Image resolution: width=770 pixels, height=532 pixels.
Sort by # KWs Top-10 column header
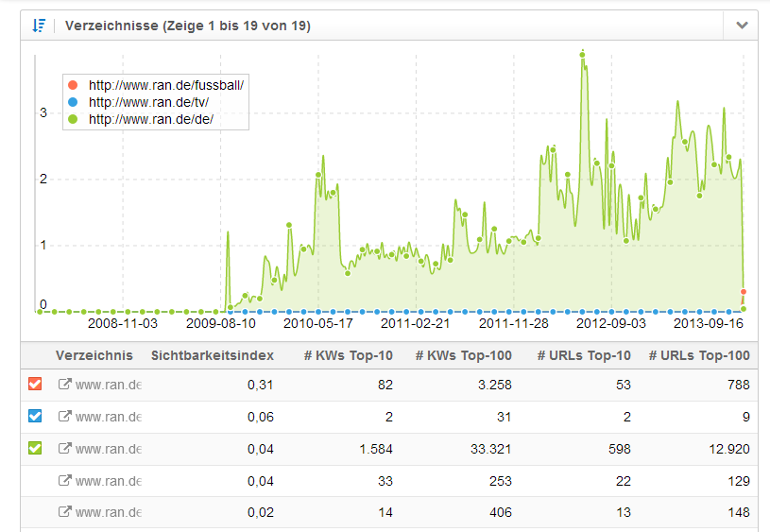[348, 355]
